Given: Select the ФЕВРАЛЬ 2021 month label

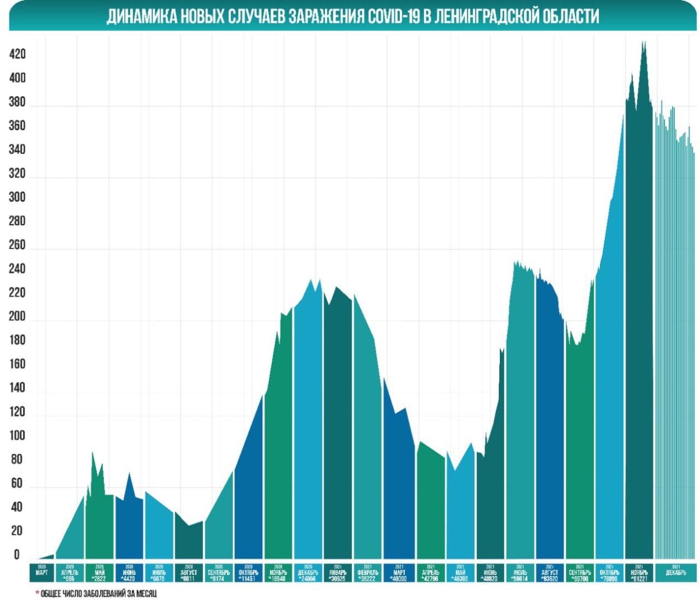Looking at the screenshot, I should pyautogui.click(x=368, y=572).
